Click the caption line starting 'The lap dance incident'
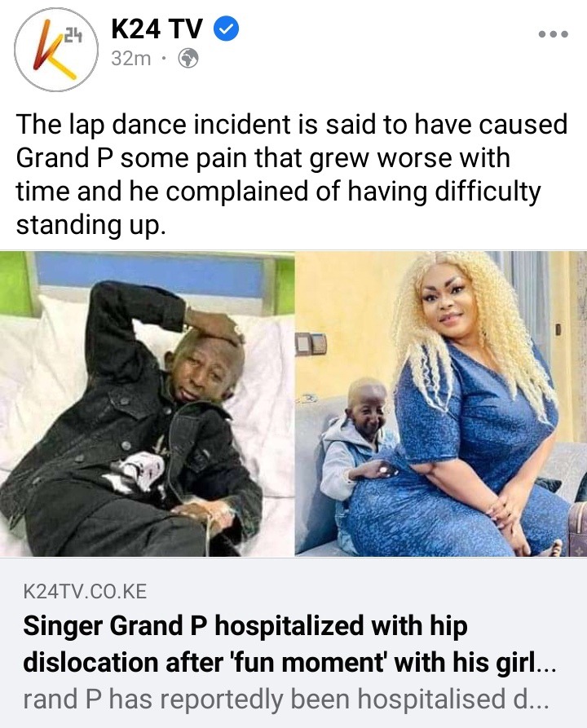The width and height of the screenshot is (587, 728). coord(292,125)
